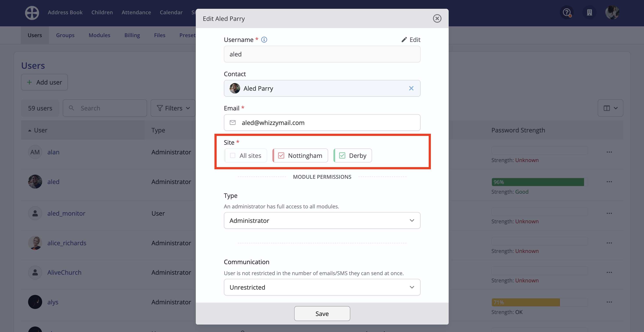Screen dimensions: 644x332
Task: Click alice_richards profile photo
Action: coord(35,243)
